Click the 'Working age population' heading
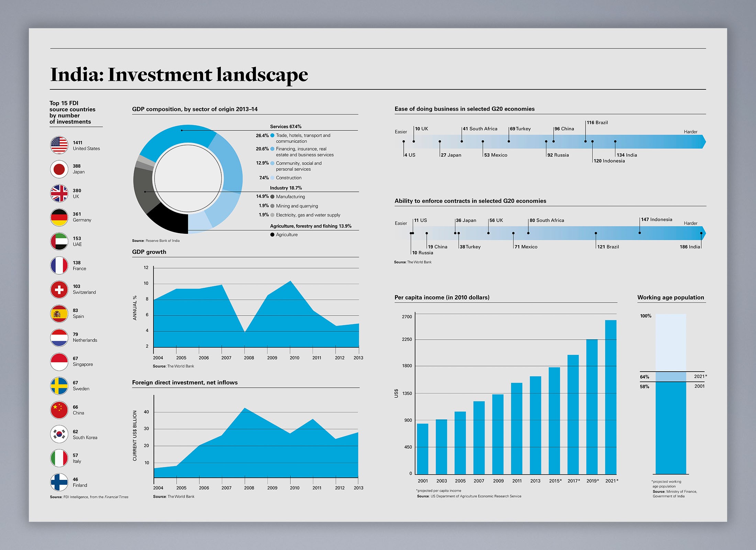The image size is (756, 550). pos(671,297)
